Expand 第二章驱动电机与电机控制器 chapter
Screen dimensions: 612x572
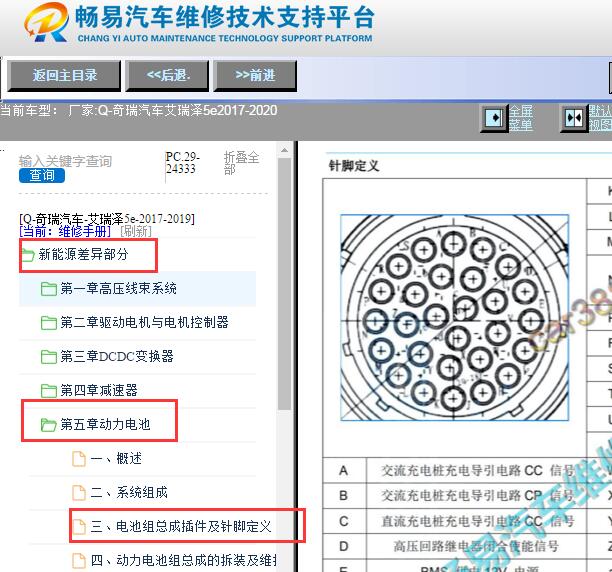click(x=144, y=322)
